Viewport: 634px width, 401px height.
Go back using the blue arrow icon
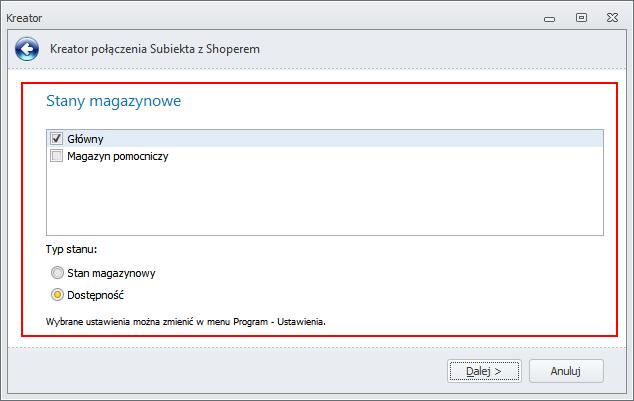pos(27,49)
